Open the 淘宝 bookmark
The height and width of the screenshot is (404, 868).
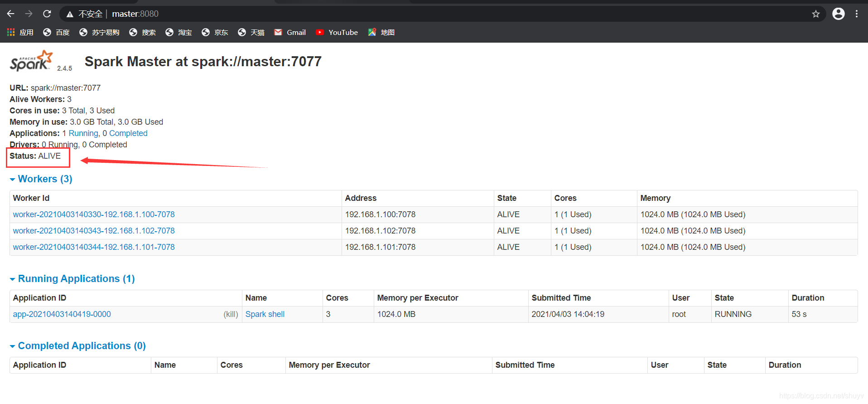(x=178, y=32)
